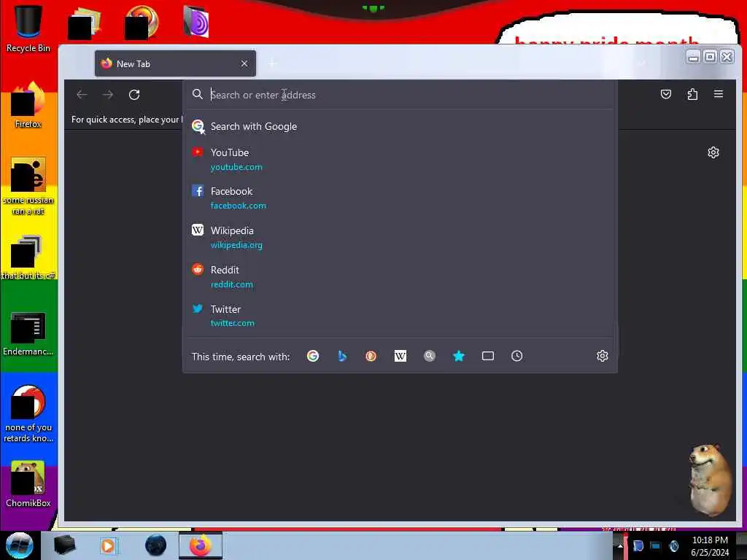Open the Firefox hamburger application menu
The height and width of the screenshot is (560, 747).
(x=719, y=94)
